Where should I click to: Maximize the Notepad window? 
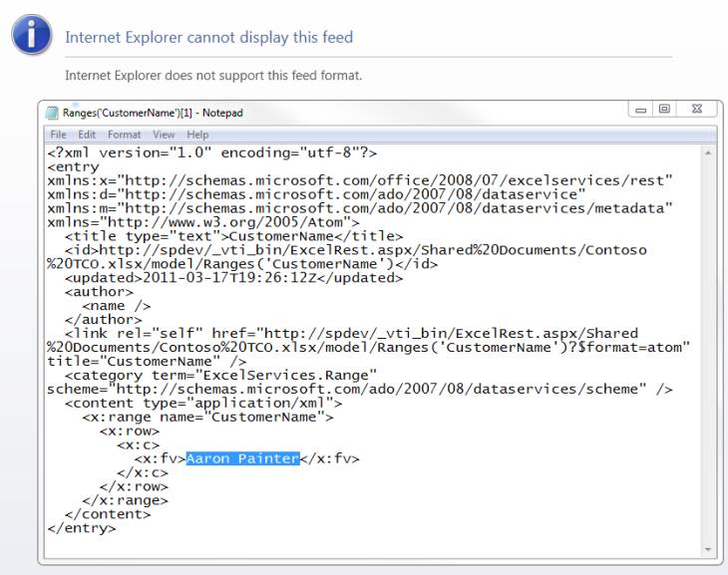(x=664, y=109)
